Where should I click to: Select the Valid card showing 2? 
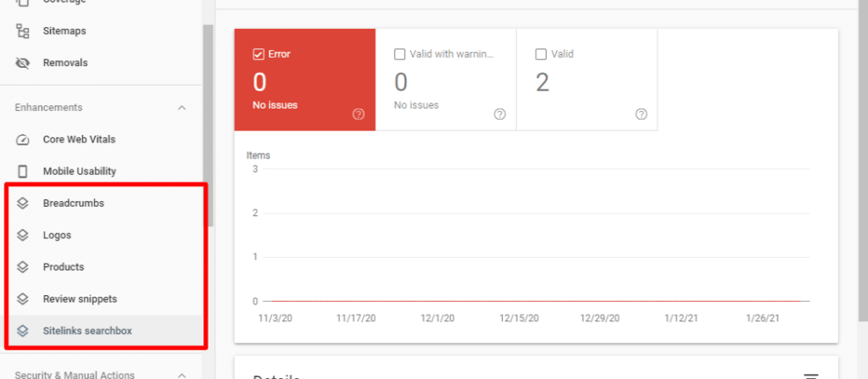click(587, 80)
